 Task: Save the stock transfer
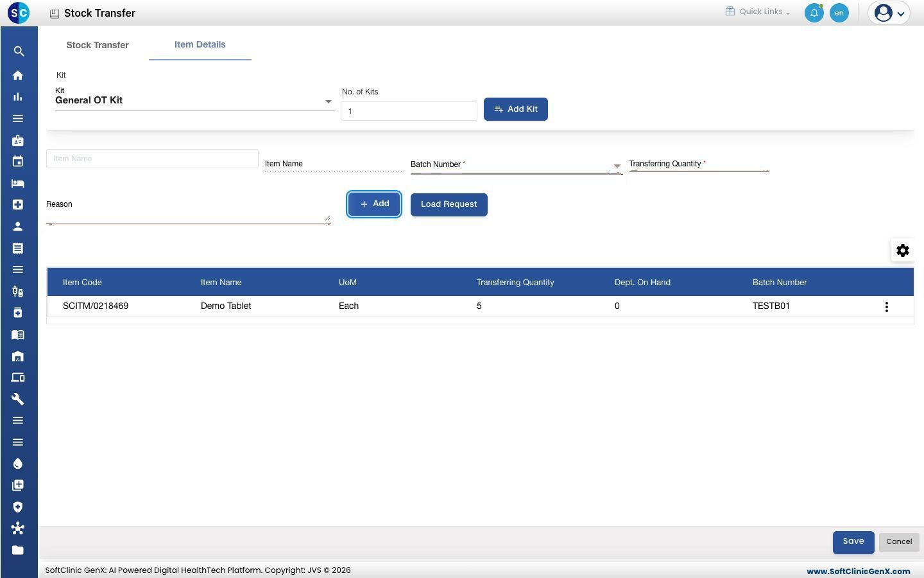853,542
